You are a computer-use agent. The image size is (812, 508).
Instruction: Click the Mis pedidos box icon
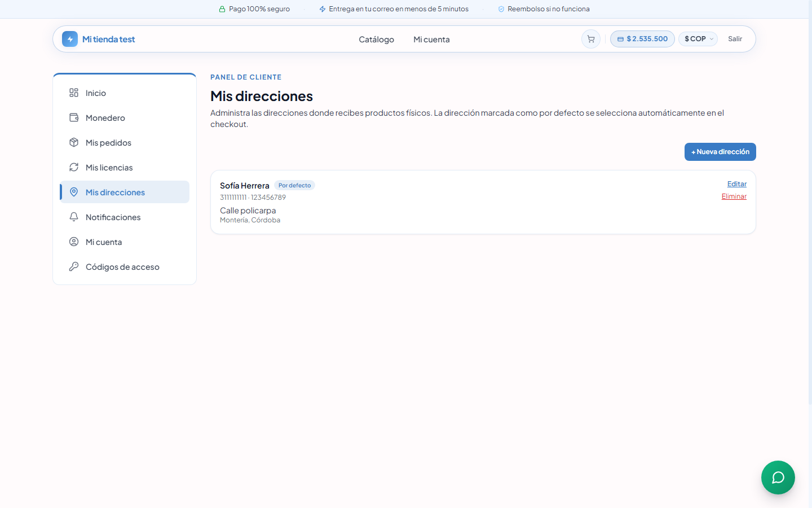74,142
